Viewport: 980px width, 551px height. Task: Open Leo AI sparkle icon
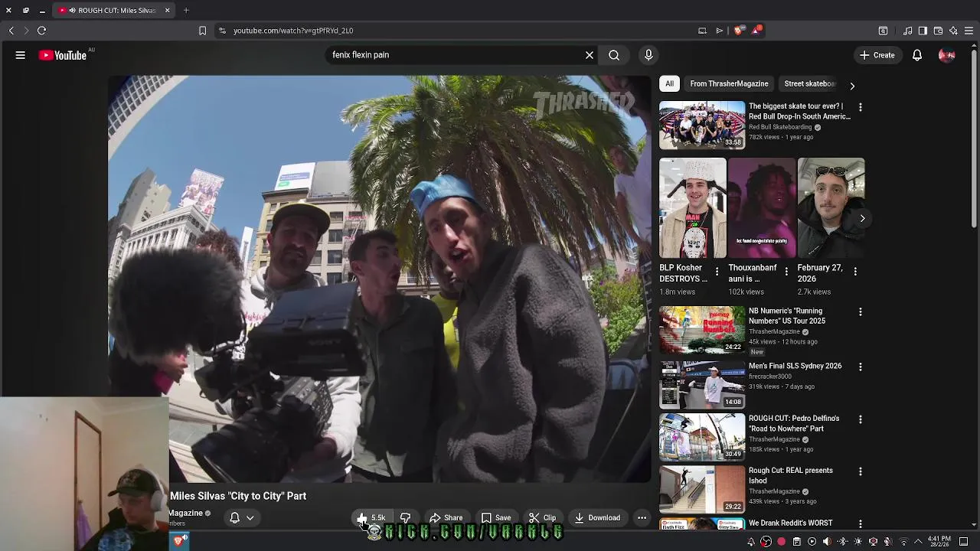coord(953,31)
